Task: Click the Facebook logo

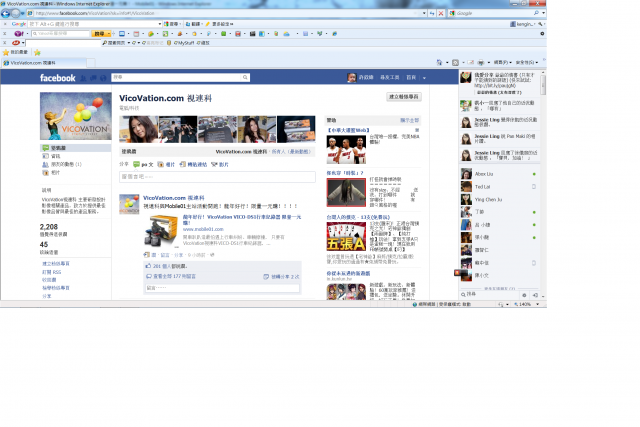Action: click(58, 78)
